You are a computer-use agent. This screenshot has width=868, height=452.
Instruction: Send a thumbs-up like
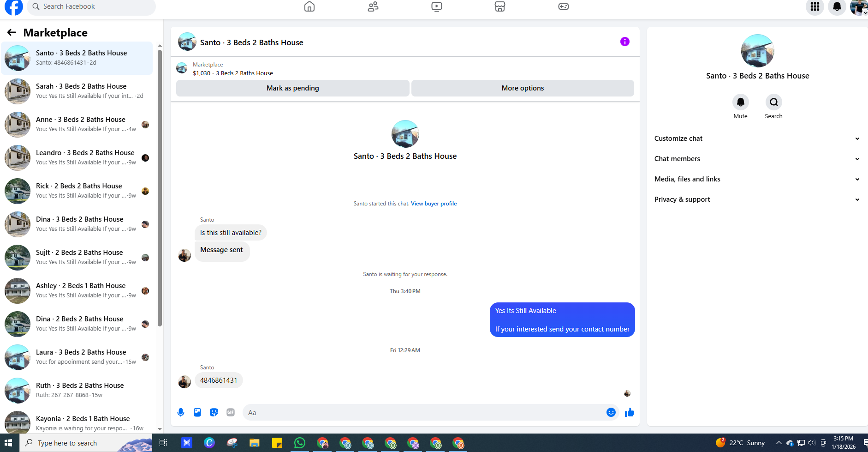[x=630, y=412]
